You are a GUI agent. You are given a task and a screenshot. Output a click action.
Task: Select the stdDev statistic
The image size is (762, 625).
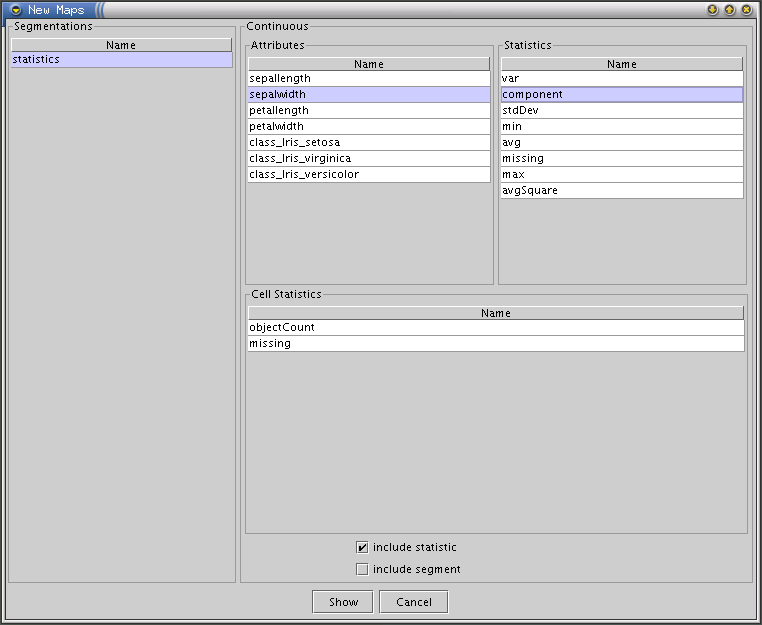[622, 110]
